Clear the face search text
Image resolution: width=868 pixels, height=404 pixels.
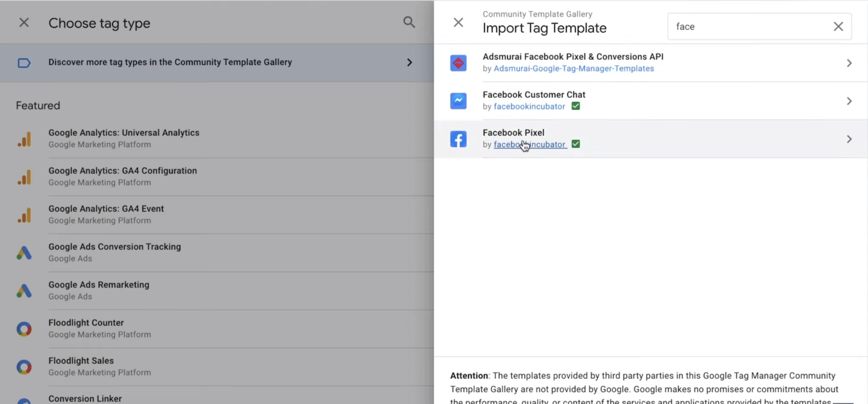[x=838, y=26]
